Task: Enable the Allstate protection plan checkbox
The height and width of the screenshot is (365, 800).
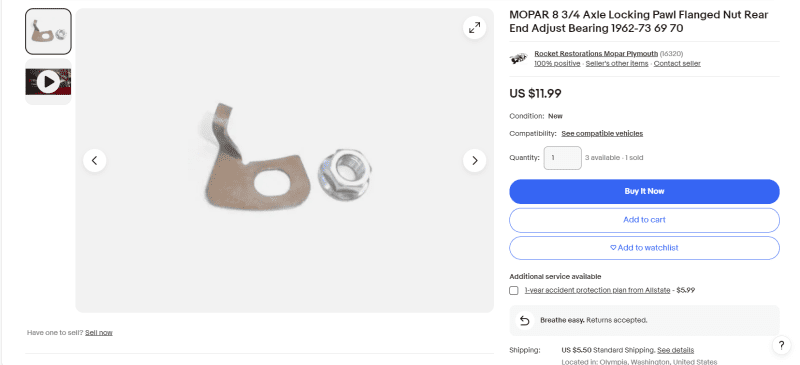Action: 514,290
